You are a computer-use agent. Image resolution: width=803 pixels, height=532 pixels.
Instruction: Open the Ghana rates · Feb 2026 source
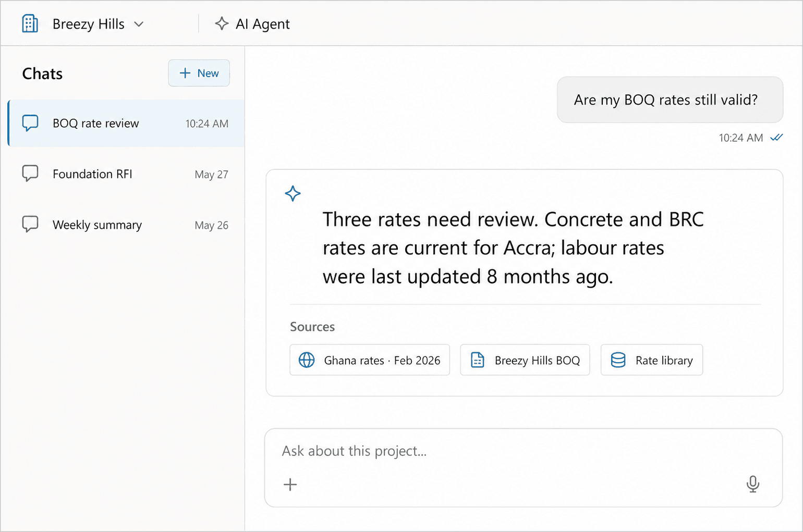tap(370, 360)
